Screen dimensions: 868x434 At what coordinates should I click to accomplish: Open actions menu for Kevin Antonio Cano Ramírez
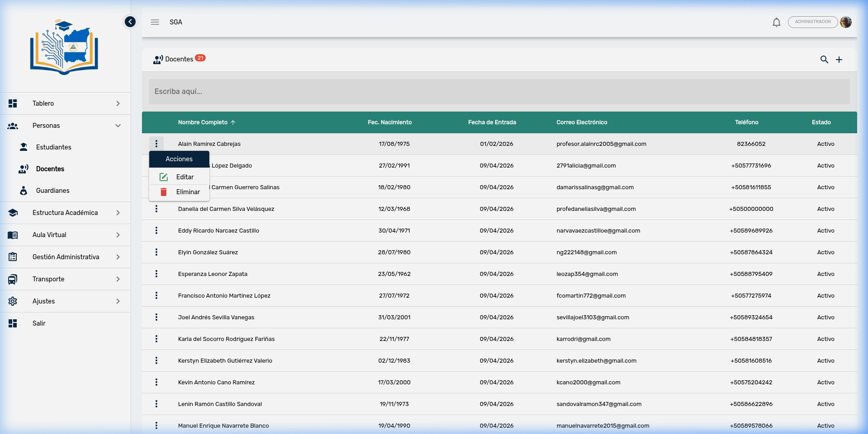pyautogui.click(x=156, y=382)
